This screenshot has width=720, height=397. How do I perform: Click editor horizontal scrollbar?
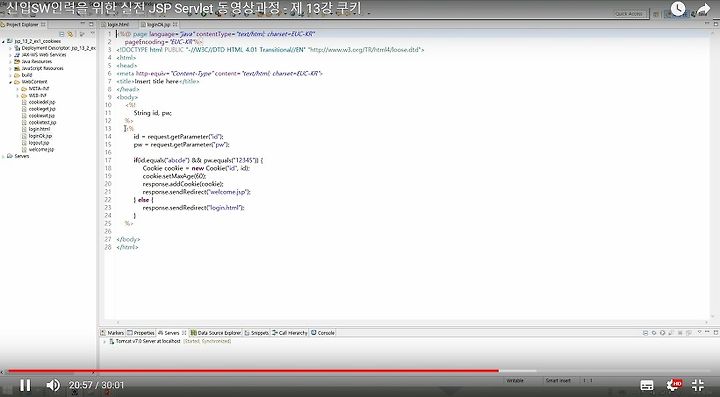click(411, 323)
